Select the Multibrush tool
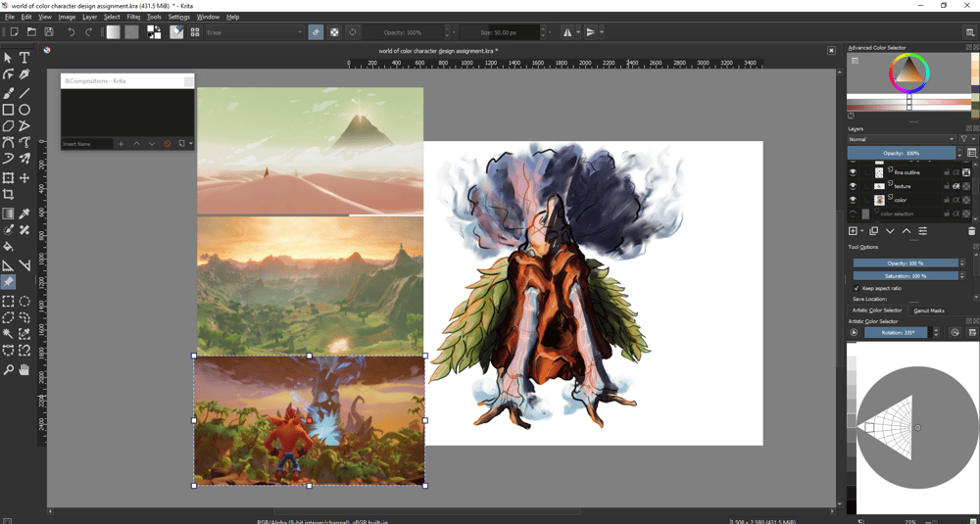 [24, 158]
